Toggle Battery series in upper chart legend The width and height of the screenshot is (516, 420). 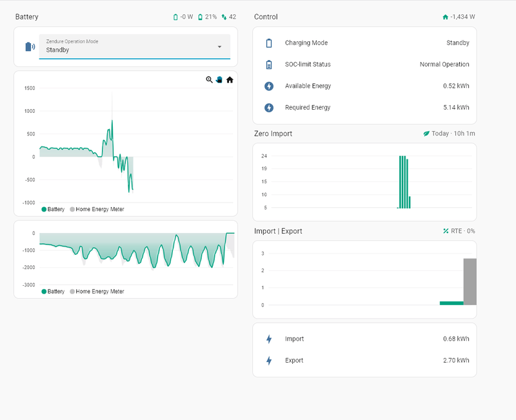pyautogui.click(x=53, y=209)
